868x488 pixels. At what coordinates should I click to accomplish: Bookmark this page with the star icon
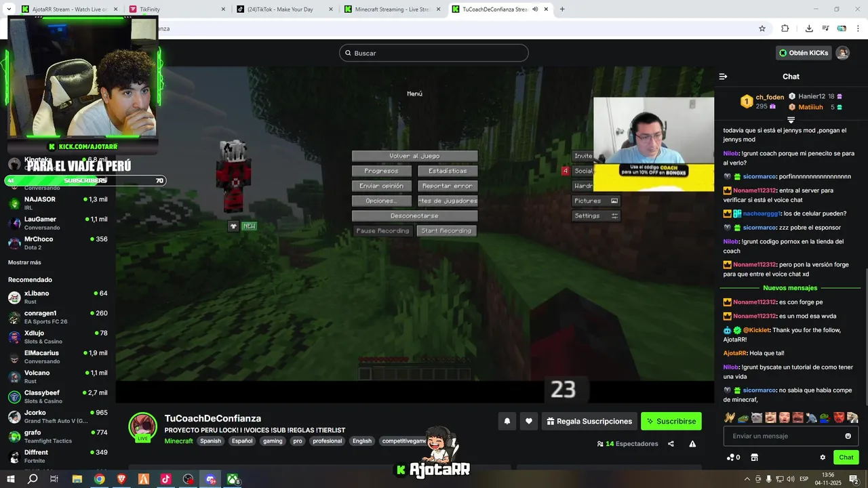(x=762, y=28)
